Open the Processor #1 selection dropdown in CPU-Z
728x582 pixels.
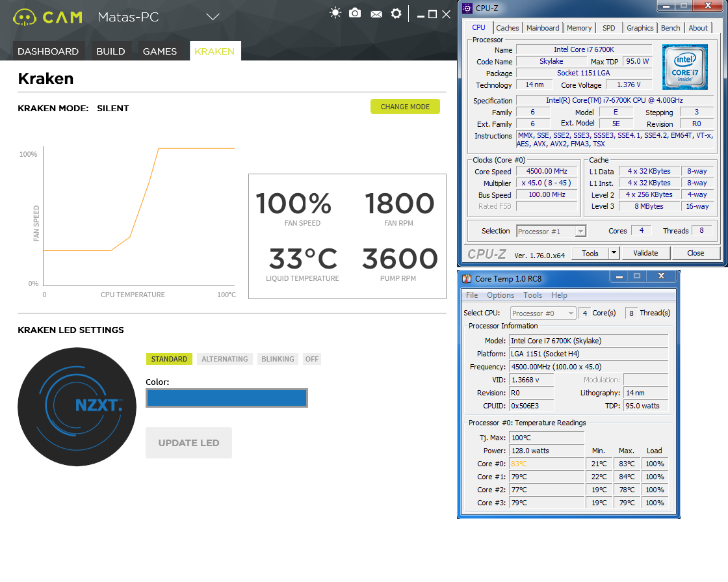click(x=551, y=231)
